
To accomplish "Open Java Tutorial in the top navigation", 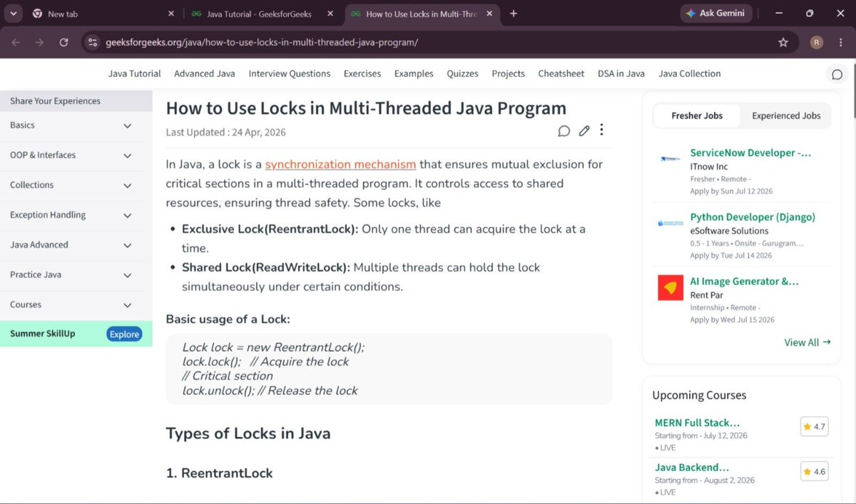I will click(x=135, y=73).
